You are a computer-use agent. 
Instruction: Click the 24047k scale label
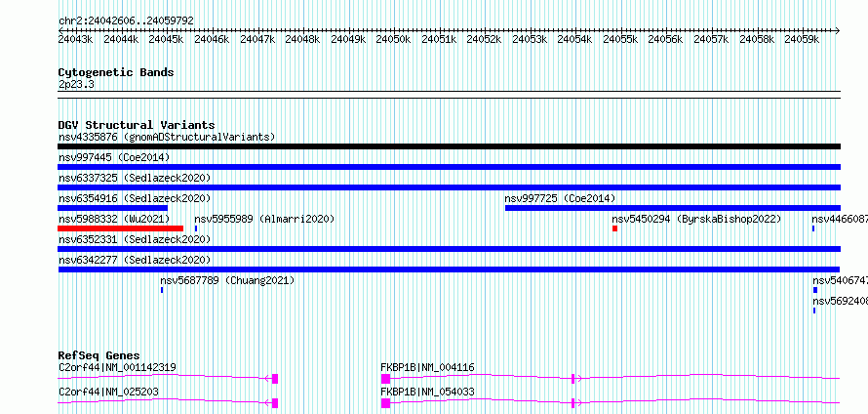tap(256, 39)
